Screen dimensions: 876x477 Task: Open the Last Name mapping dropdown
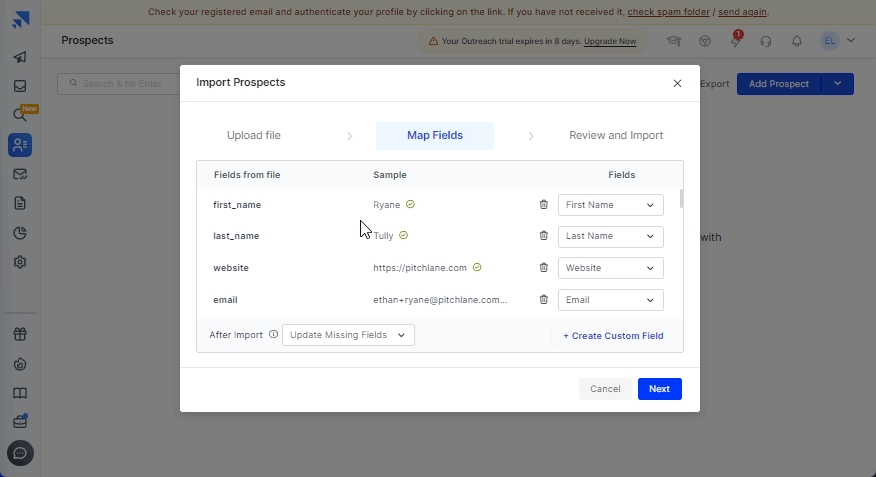(610, 237)
